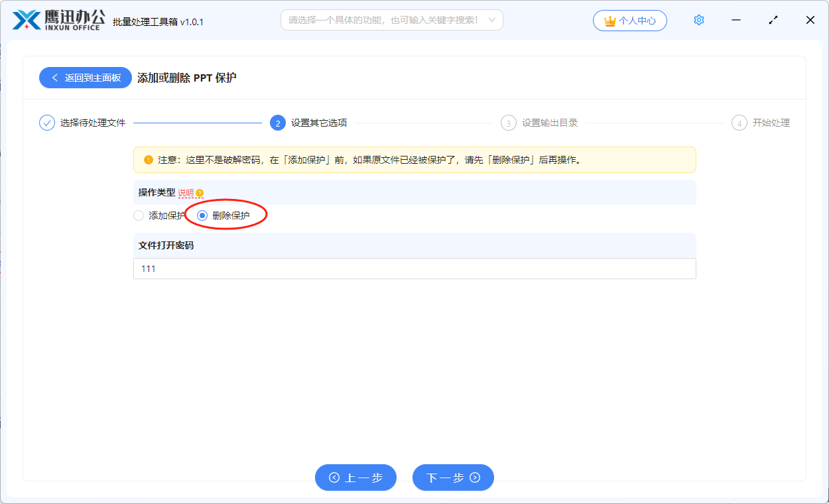Click the 批量处理工具箱 v1.0.1 title text
The width and height of the screenshot is (829, 504).
coord(159,22)
